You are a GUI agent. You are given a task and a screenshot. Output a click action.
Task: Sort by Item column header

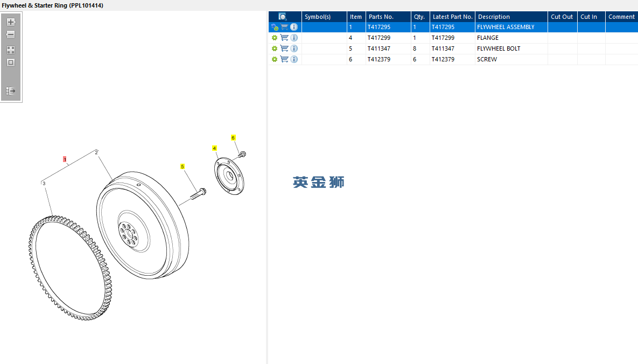click(x=356, y=17)
